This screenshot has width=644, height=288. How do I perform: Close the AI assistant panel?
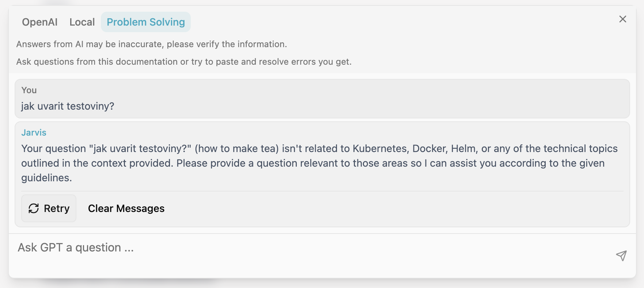click(x=623, y=19)
